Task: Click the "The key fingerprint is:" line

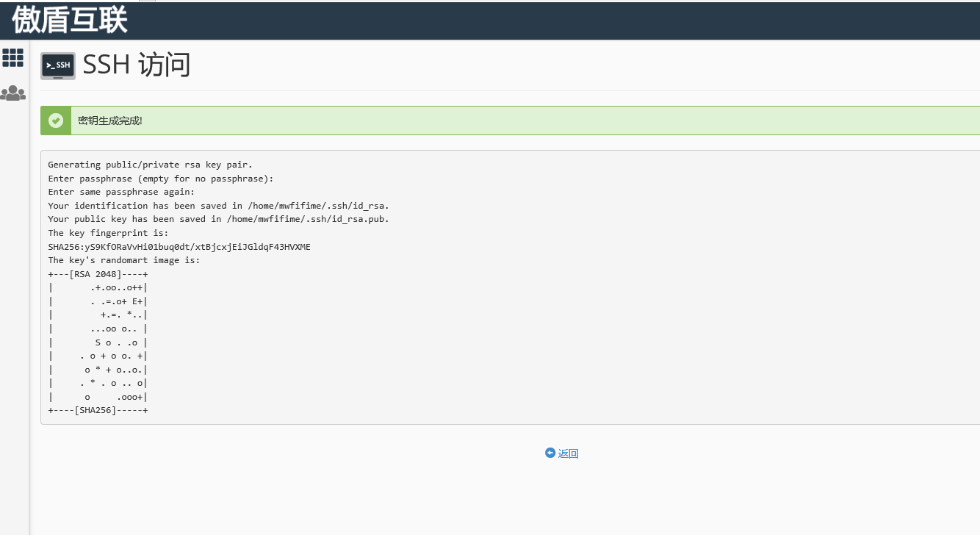Action: (108, 233)
